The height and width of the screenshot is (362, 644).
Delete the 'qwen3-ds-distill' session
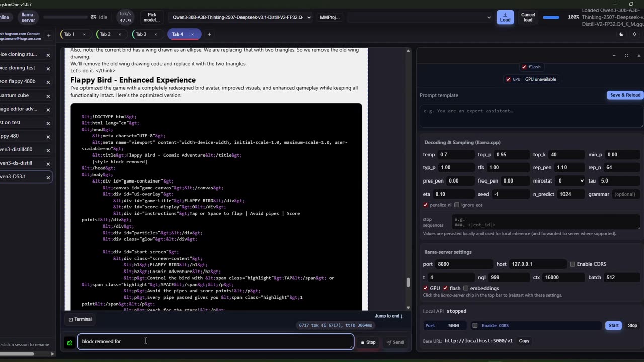[48, 164]
